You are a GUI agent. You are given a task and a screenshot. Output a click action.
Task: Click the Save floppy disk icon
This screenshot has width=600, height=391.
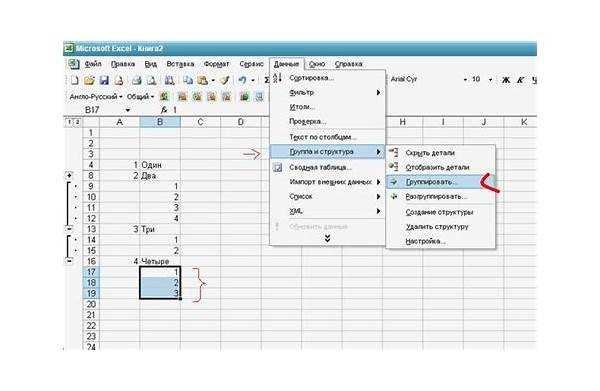[x=104, y=80]
